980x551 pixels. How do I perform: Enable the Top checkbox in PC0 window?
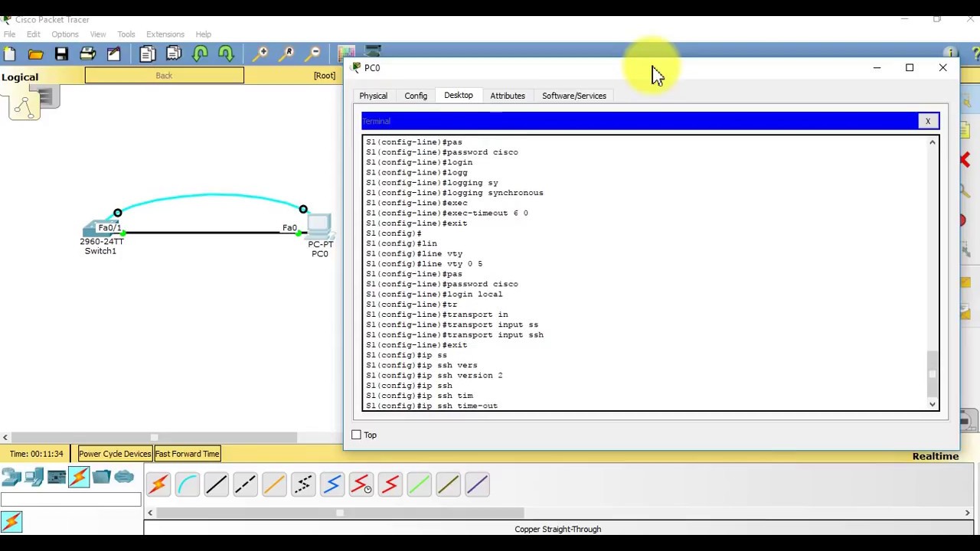356,435
